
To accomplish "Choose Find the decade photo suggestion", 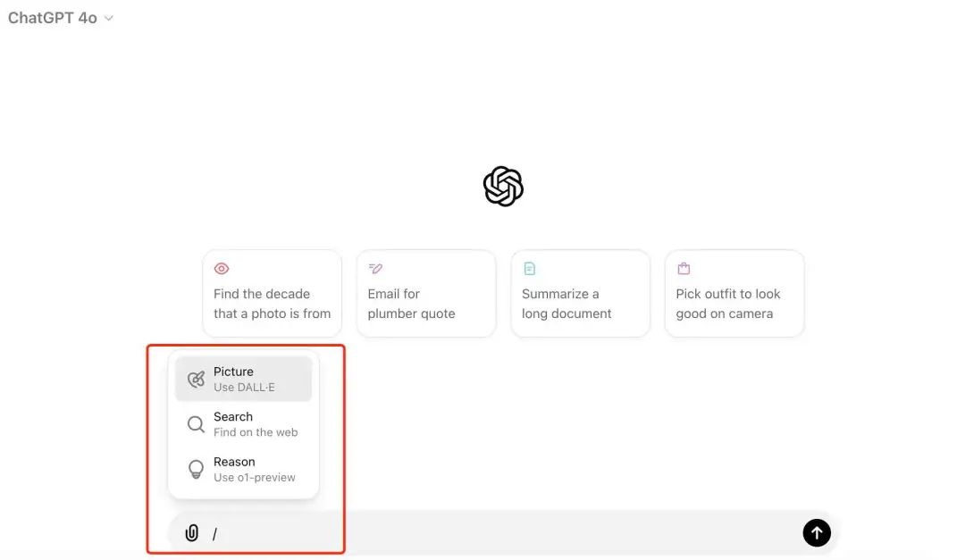I will click(x=272, y=303).
